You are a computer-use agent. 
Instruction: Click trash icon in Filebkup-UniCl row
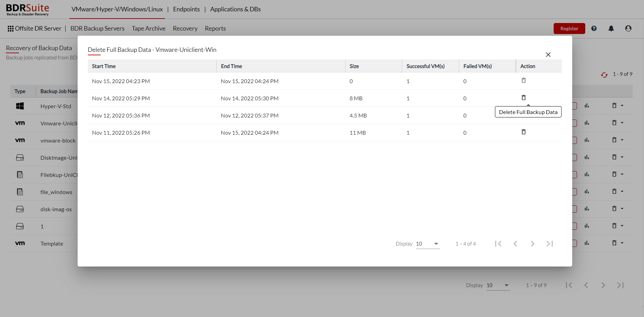pos(614,174)
